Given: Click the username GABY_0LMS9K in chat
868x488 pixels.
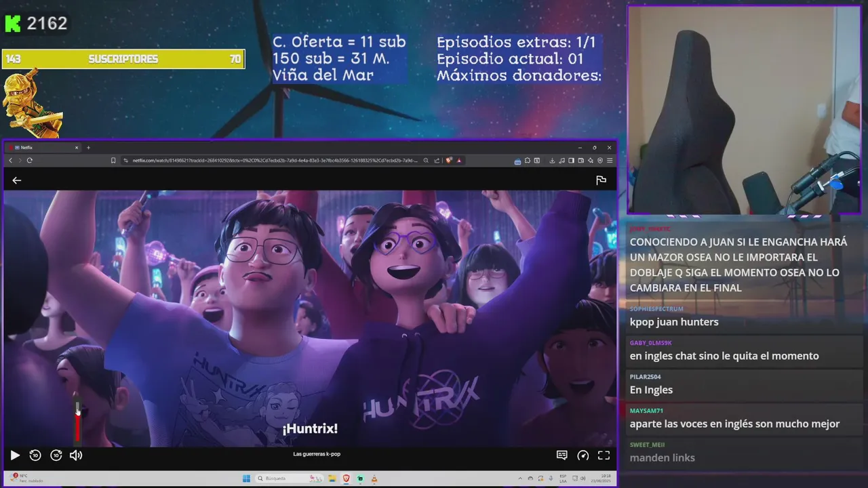Looking at the screenshot, I should pyautogui.click(x=650, y=343).
